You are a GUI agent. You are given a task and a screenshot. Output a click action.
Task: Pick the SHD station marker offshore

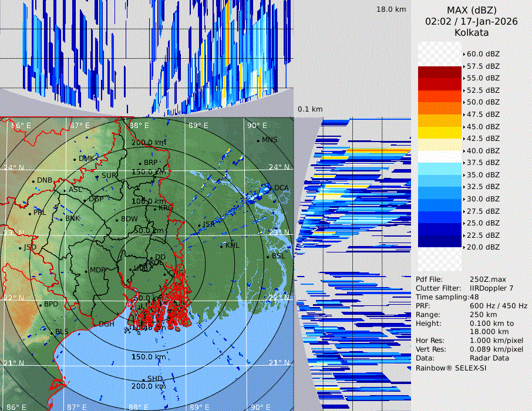click(143, 379)
